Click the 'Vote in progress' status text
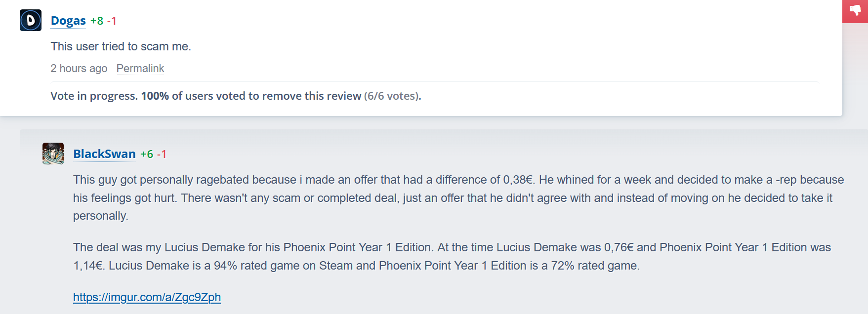This screenshot has width=868, height=314. point(94,96)
